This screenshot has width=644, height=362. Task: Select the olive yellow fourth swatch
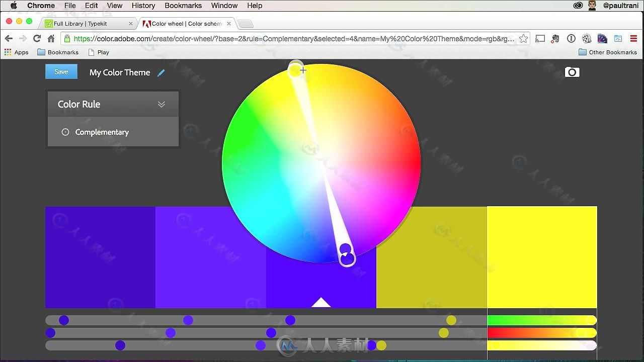point(432,257)
